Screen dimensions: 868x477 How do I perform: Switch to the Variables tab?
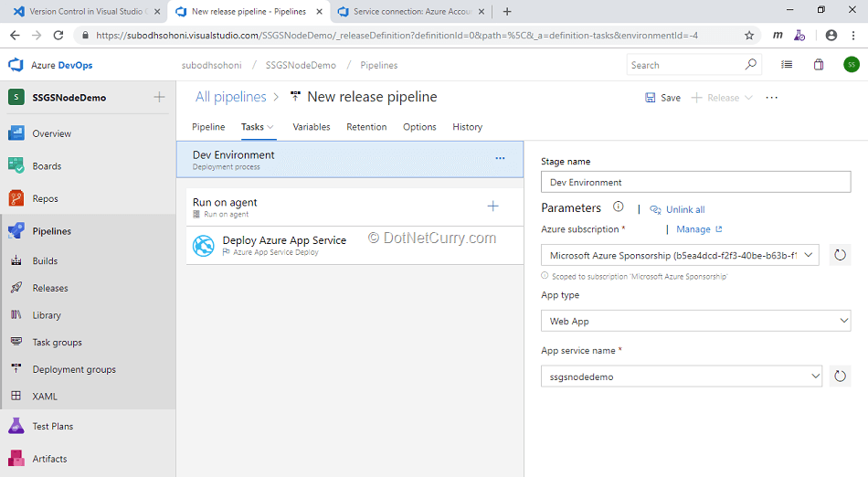pos(311,127)
